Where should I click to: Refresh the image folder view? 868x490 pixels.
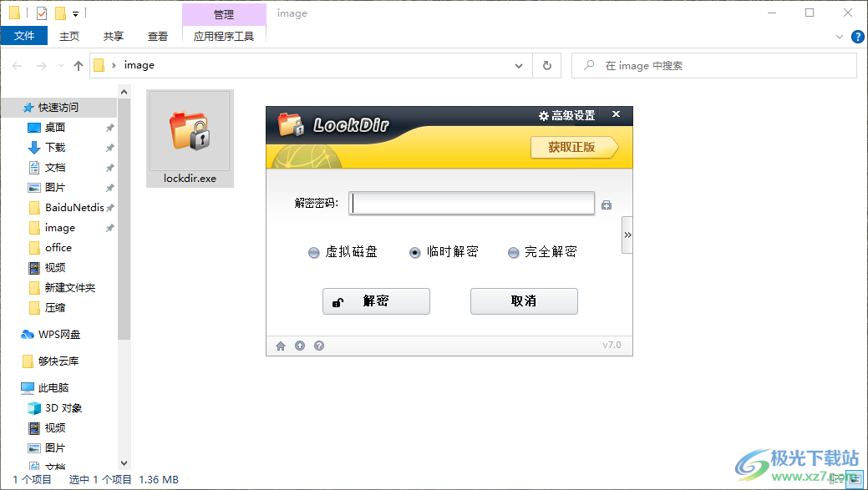[547, 66]
